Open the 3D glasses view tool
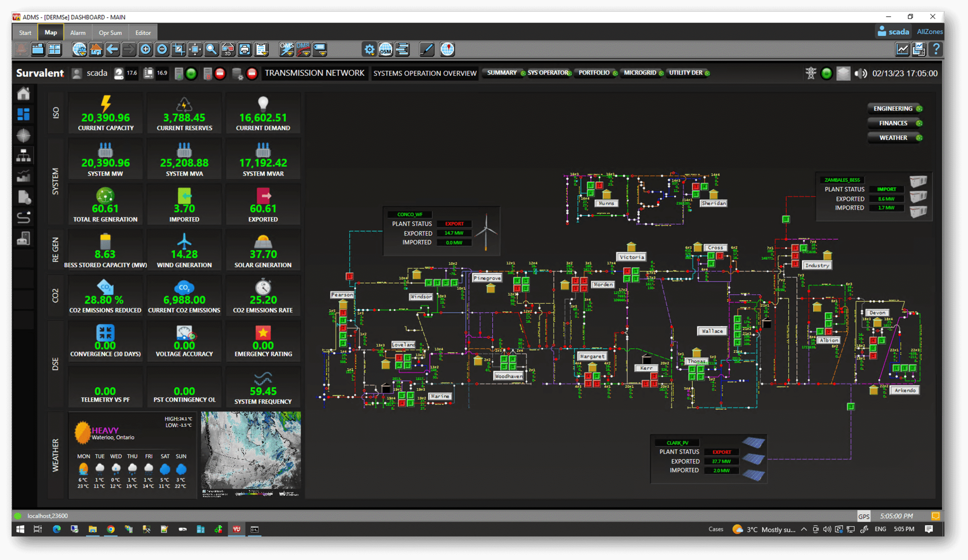The height and width of the screenshot is (560, 968). click(228, 49)
